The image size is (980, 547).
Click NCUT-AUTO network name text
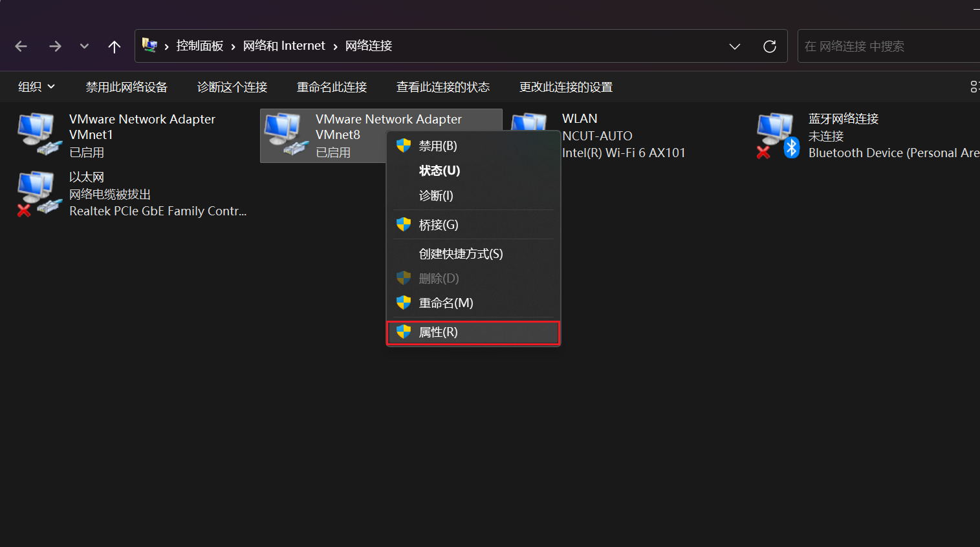click(x=597, y=136)
